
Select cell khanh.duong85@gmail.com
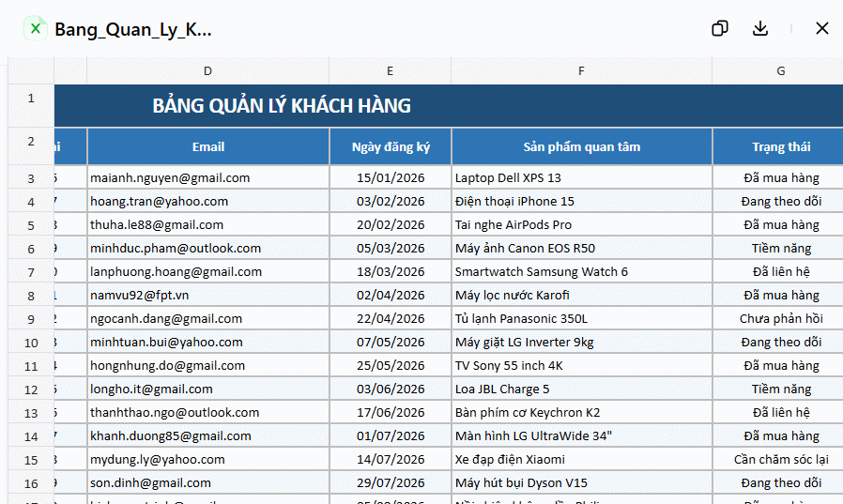[x=208, y=435]
